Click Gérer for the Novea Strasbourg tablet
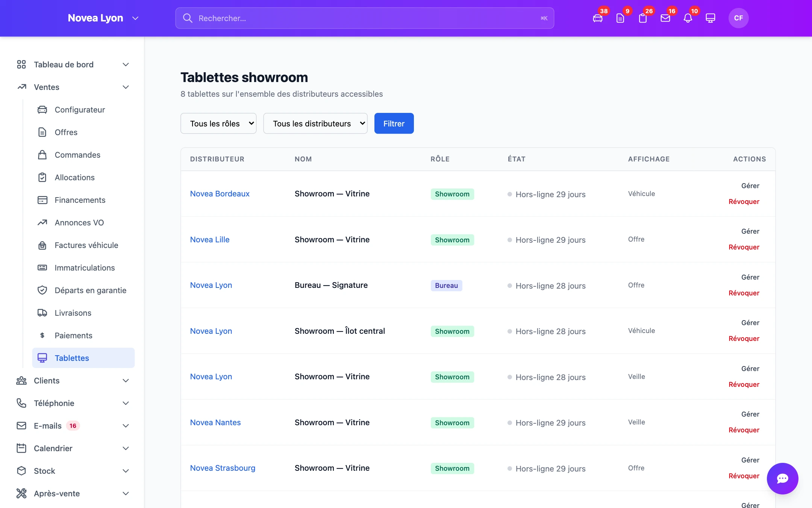812x508 pixels. click(750, 460)
